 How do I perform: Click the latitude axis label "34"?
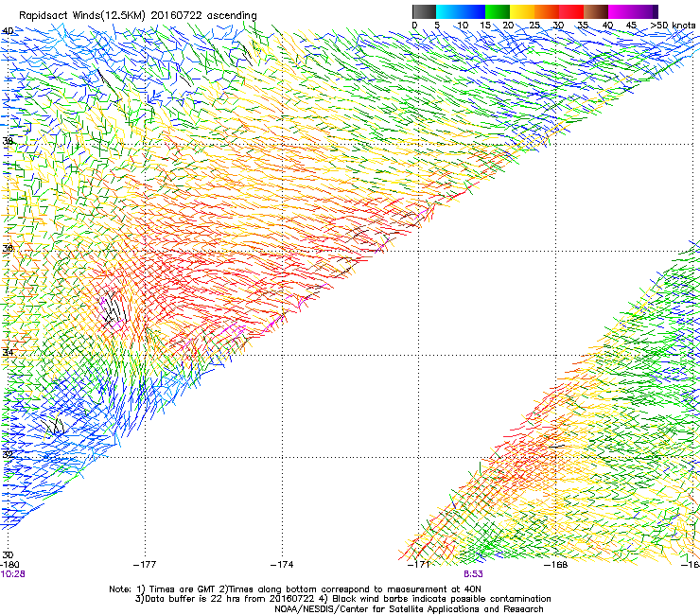8,352
